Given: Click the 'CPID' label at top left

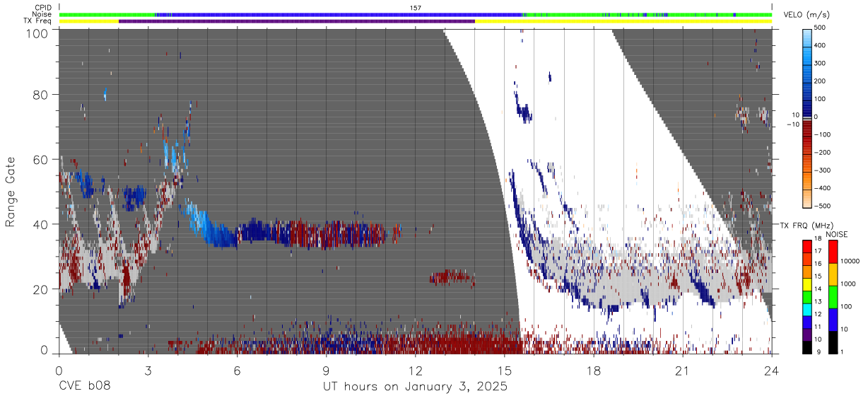Looking at the screenshot, I should (x=43, y=8).
